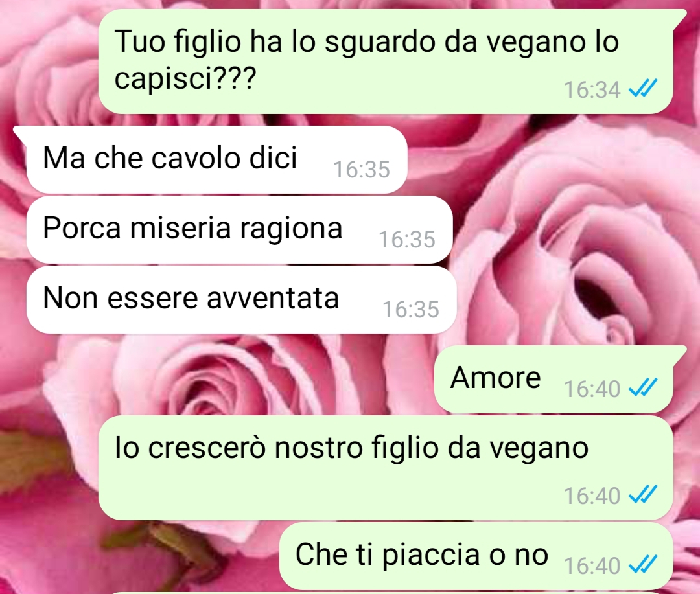Select the 'Che ti piaccia o no' message
This screenshot has width=700, height=594.
coord(476,556)
